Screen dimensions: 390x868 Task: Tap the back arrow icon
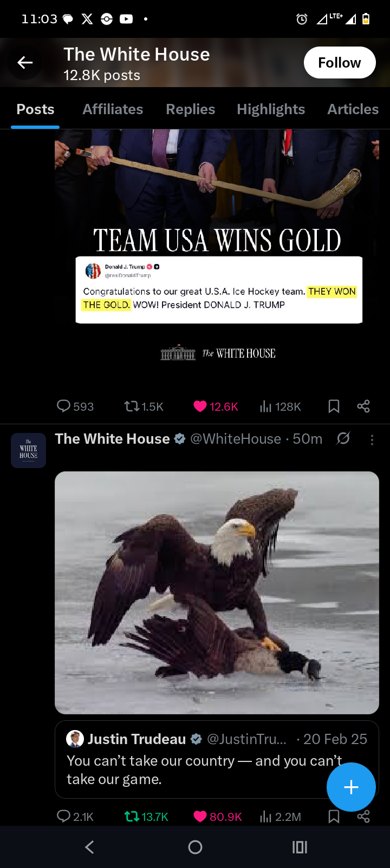pyautogui.click(x=25, y=63)
